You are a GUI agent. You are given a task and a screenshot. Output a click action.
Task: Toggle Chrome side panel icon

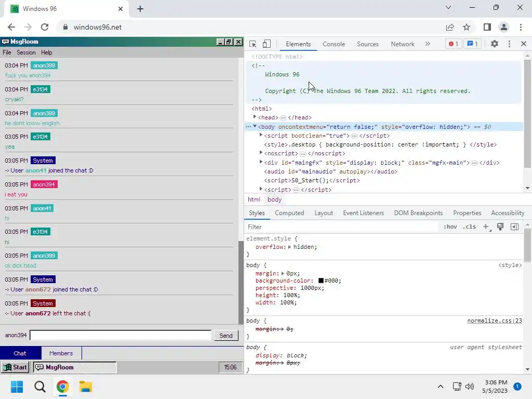(x=487, y=27)
